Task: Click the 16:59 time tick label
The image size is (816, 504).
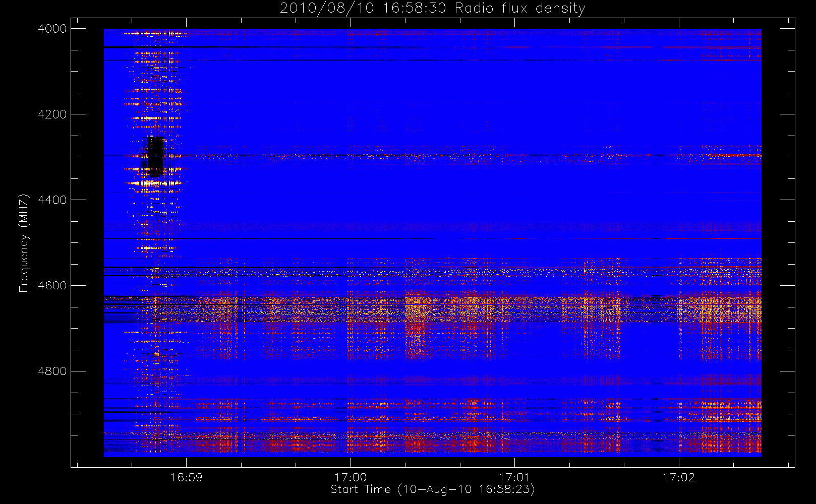Action: coord(186,477)
